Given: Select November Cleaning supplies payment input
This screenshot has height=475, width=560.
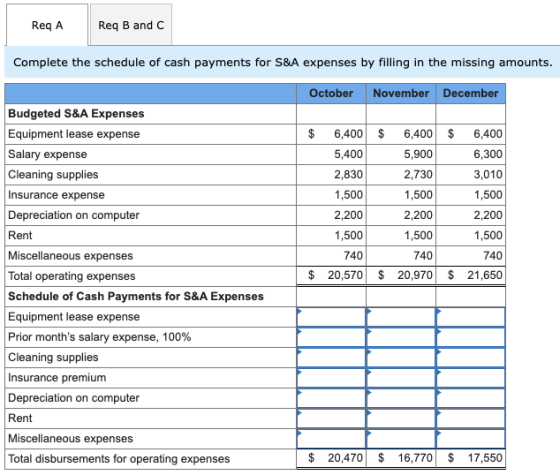Looking at the screenshot, I should [x=401, y=358].
